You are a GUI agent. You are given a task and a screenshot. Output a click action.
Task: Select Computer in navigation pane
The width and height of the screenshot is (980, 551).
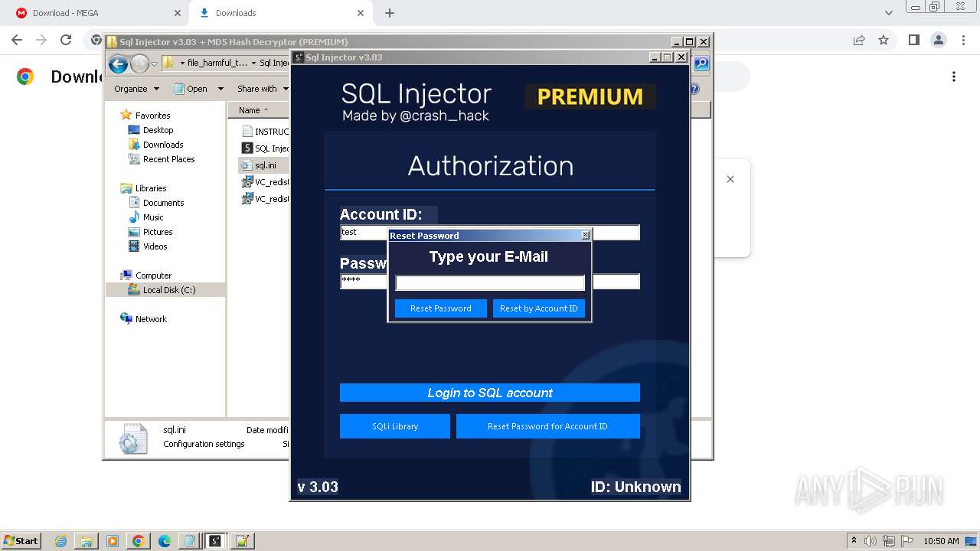click(x=153, y=275)
